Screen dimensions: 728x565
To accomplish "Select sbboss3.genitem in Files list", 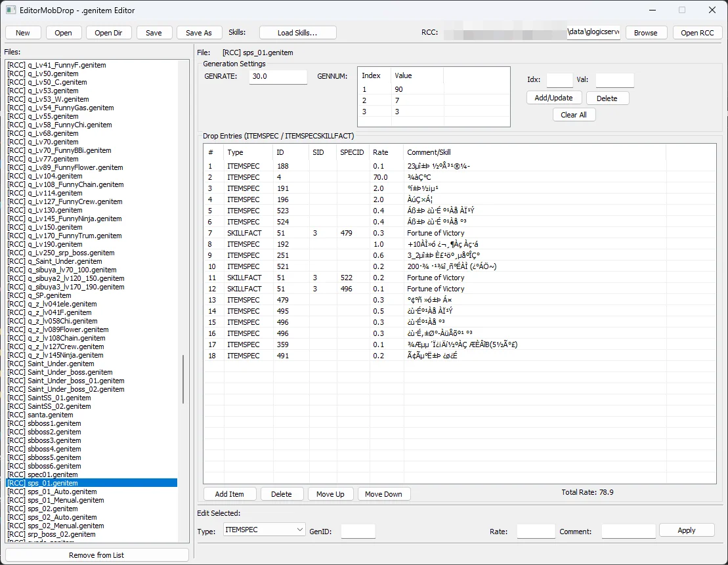I will [92, 440].
